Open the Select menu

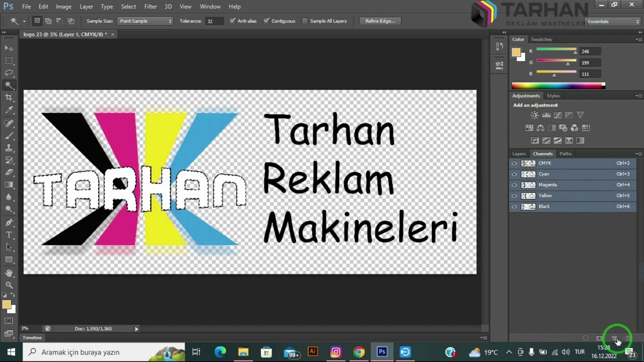point(128,7)
